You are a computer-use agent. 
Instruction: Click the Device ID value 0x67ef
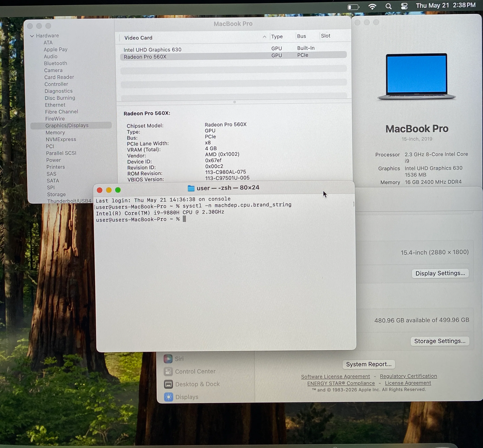point(213,160)
